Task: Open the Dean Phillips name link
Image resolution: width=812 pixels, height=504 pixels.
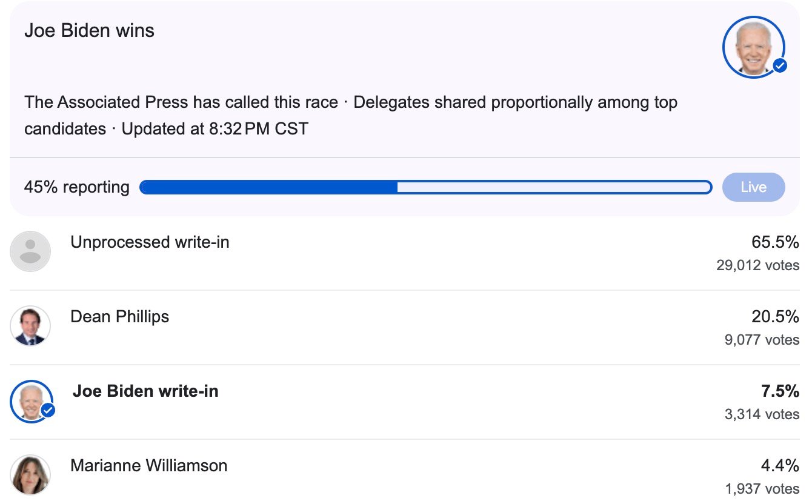Action: click(x=119, y=317)
